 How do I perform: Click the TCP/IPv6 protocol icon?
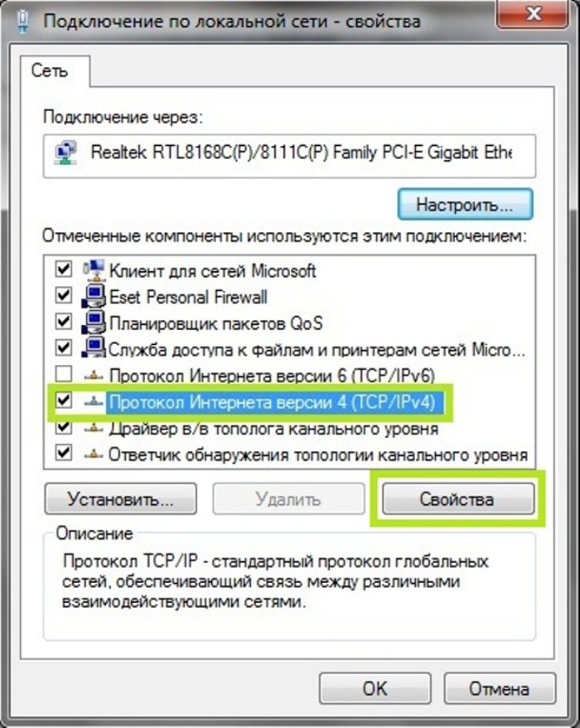coord(94,376)
